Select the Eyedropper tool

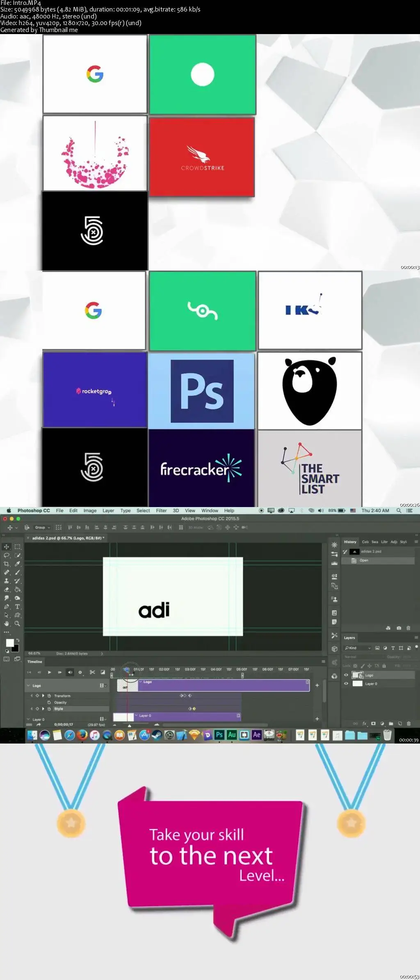[x=17, y=564]
